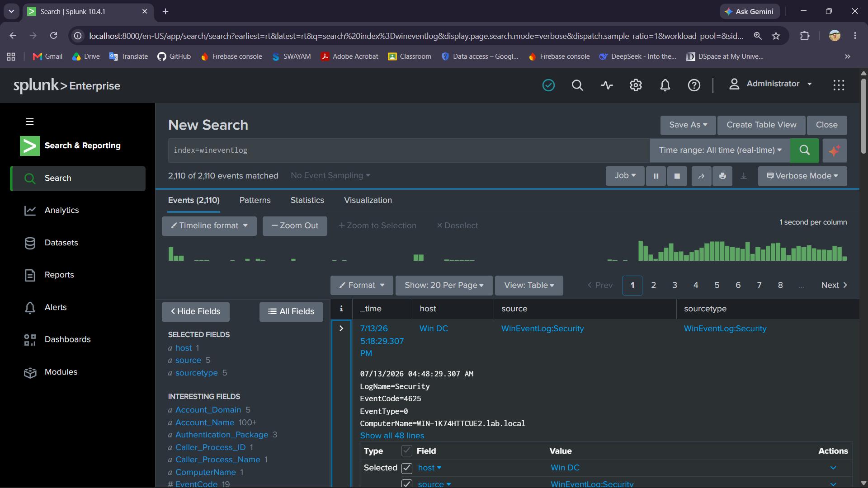Open the Timeline format dropdown

209,225
